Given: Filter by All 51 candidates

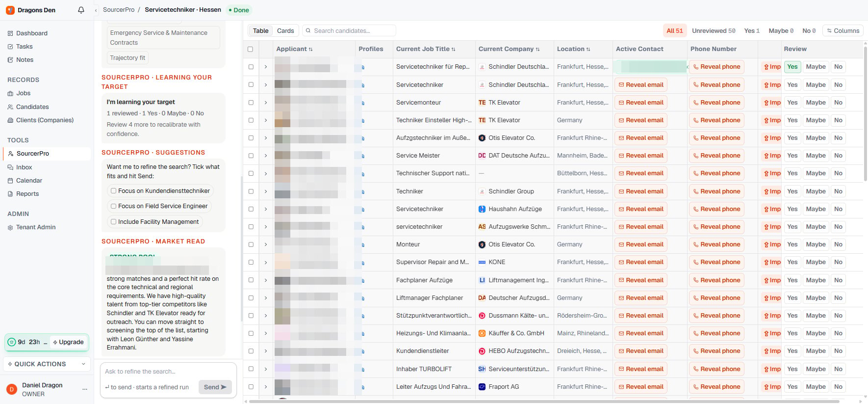Looking at the screenshot, I should click(x=674, y=31).
